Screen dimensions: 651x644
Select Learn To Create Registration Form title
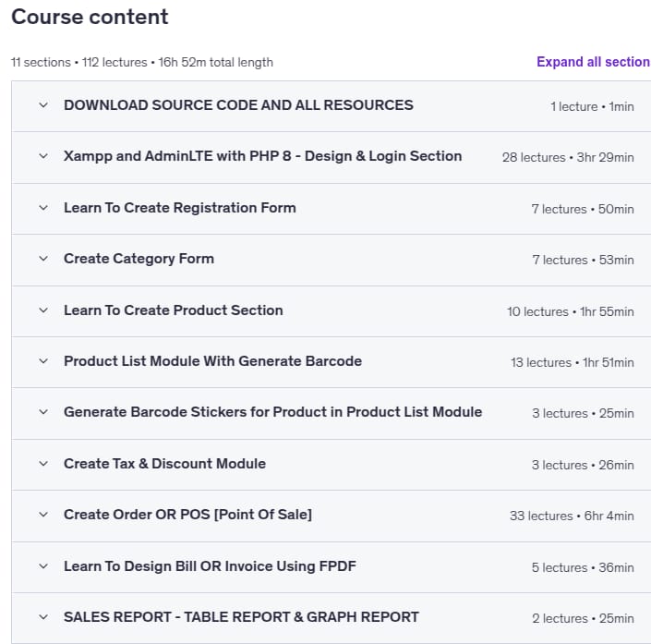point(180,208)
